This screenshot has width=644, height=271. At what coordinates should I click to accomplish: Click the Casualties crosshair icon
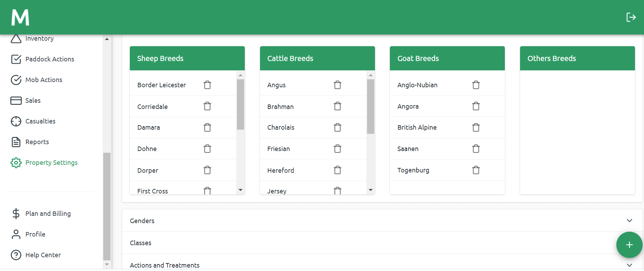[16, 121]
